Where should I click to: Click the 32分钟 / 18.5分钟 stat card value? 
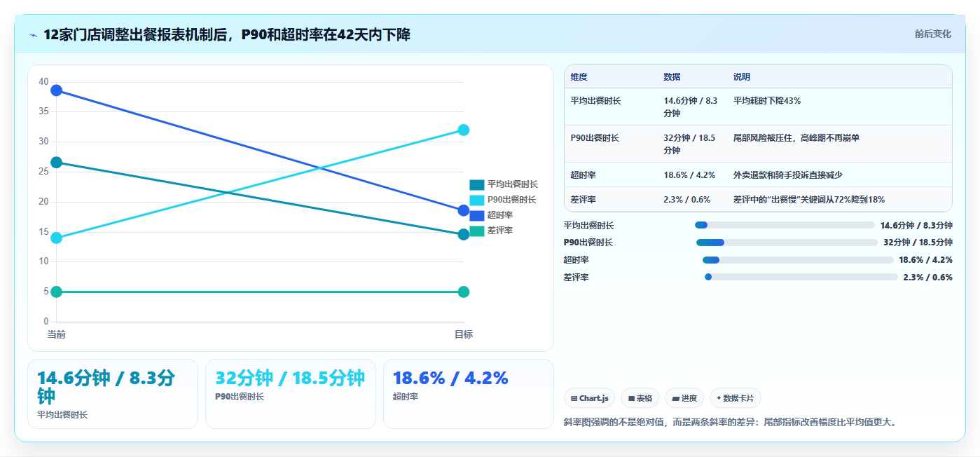point(290,378)
